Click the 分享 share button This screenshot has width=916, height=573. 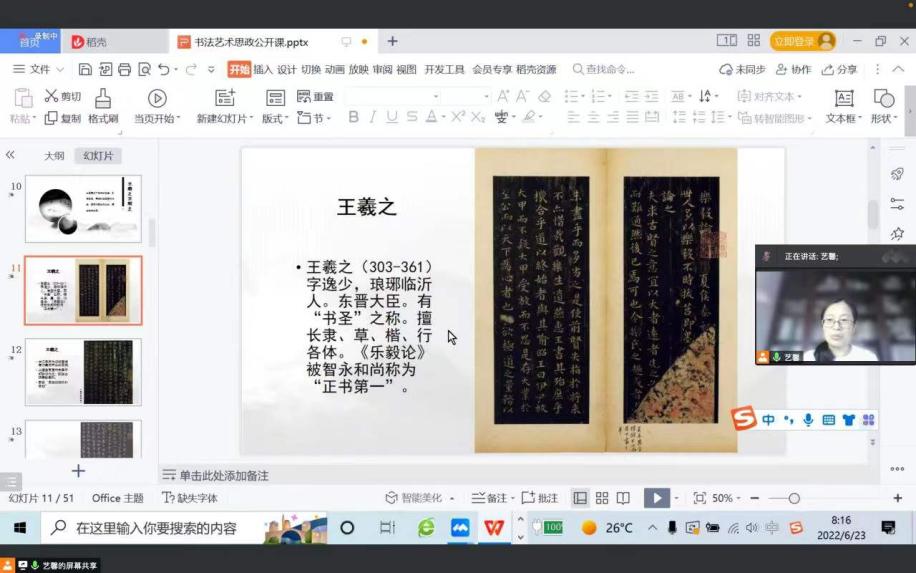840,69
